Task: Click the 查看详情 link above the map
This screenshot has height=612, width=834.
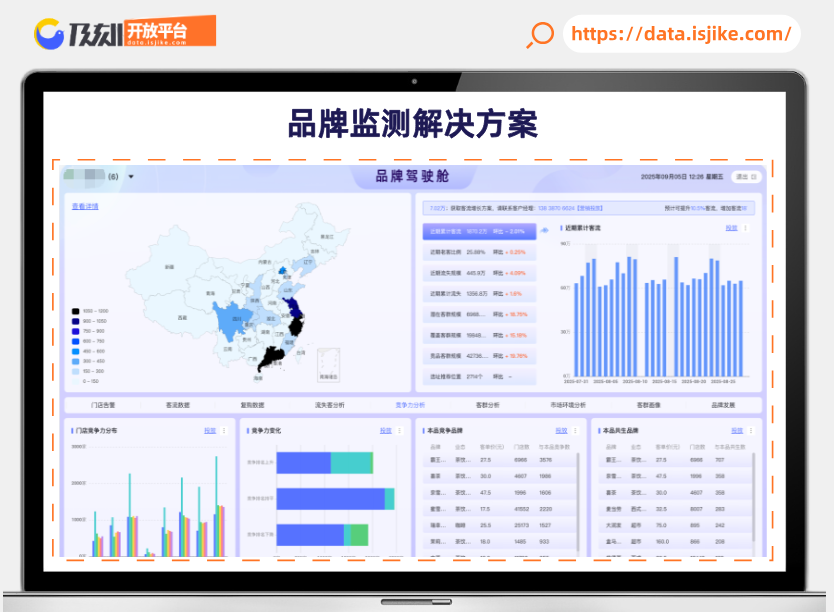Action: coord(84,205)
